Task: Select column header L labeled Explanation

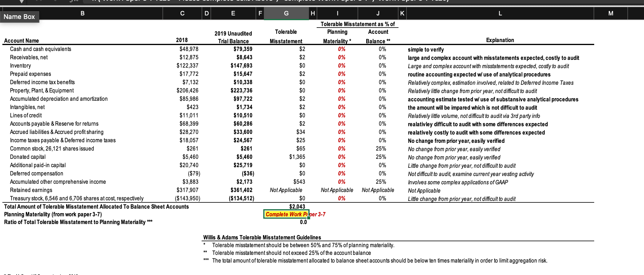Action: 500,13
